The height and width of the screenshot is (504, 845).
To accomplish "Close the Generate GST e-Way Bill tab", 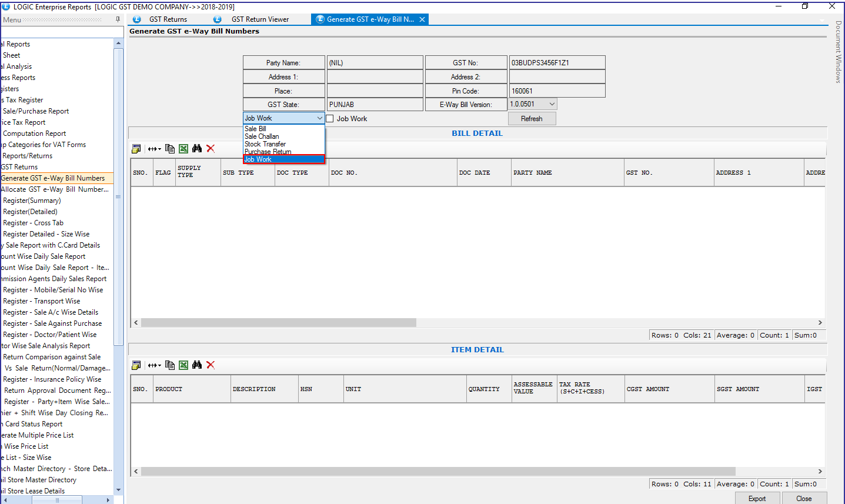I will point(422,19).
